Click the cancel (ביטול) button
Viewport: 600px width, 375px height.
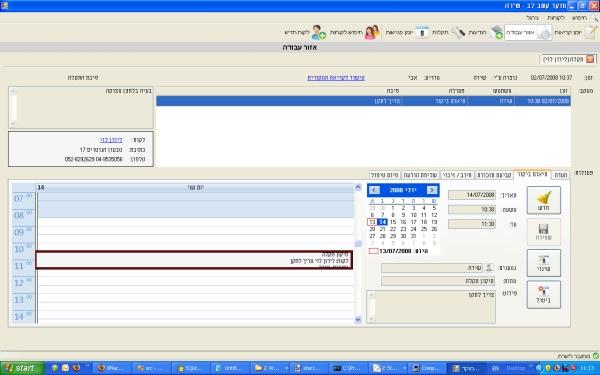tap(543, 294)
